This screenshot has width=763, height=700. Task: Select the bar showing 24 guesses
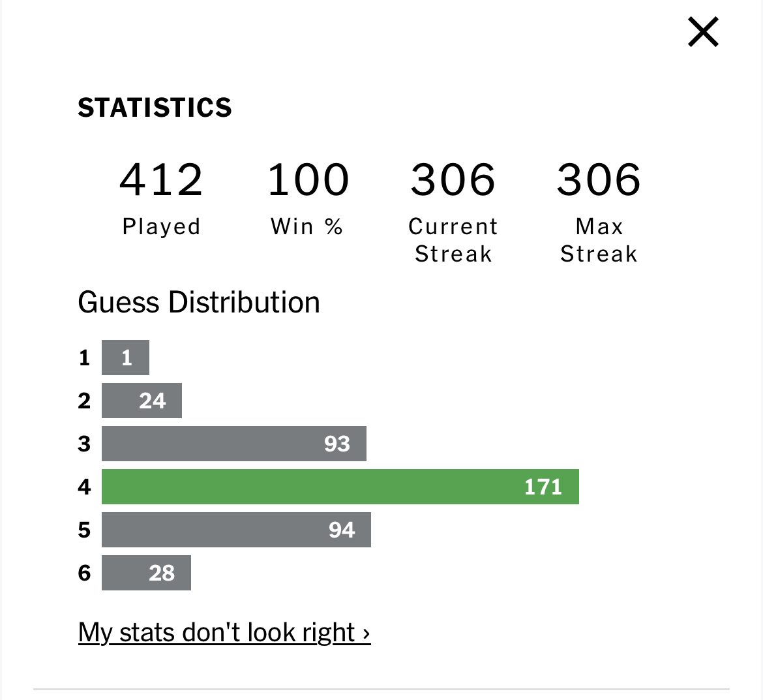(142, 401)
